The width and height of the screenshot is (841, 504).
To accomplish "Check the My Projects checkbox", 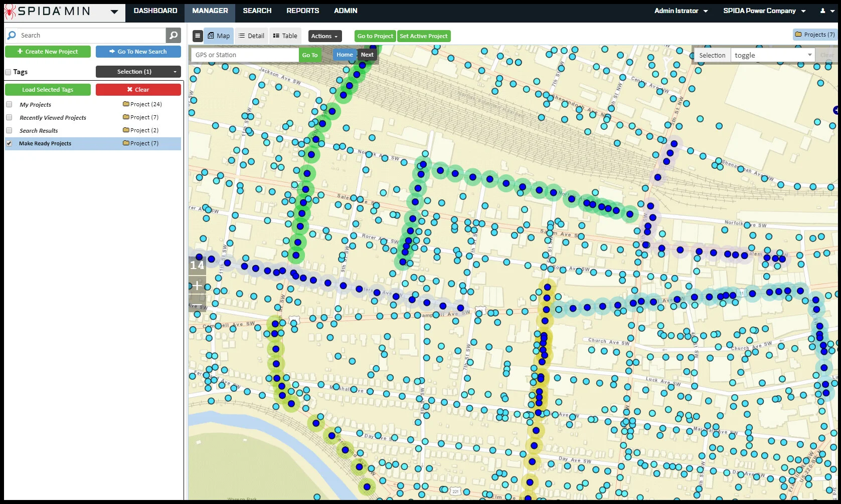I will (x=9, y=104).
